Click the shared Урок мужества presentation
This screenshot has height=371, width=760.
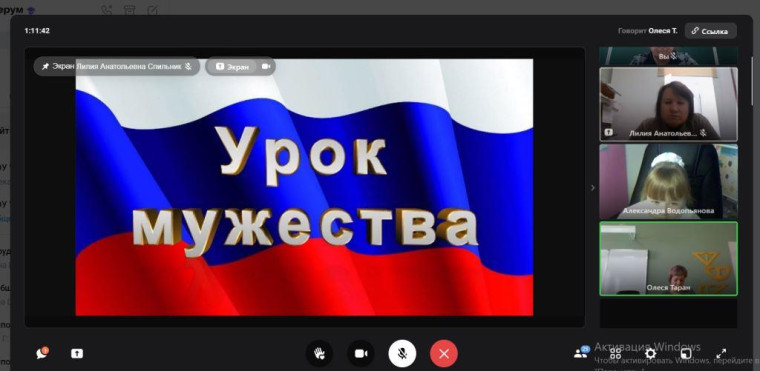[304, 187]
